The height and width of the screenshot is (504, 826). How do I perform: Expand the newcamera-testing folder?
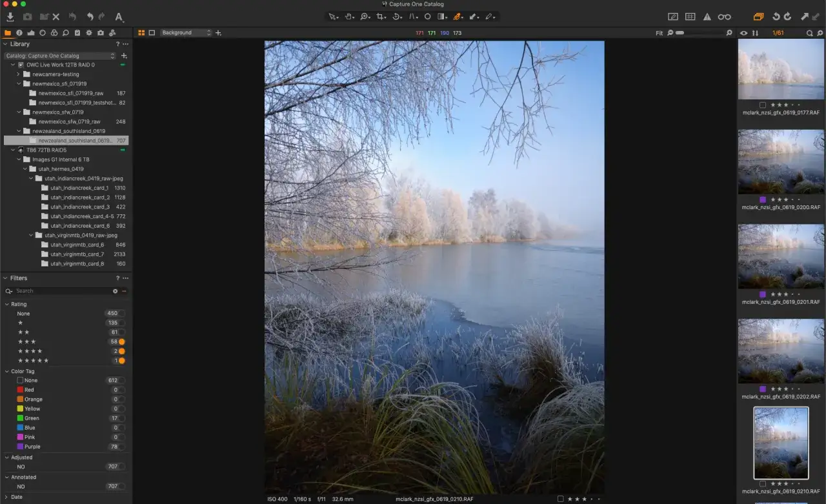pos(19,74)
